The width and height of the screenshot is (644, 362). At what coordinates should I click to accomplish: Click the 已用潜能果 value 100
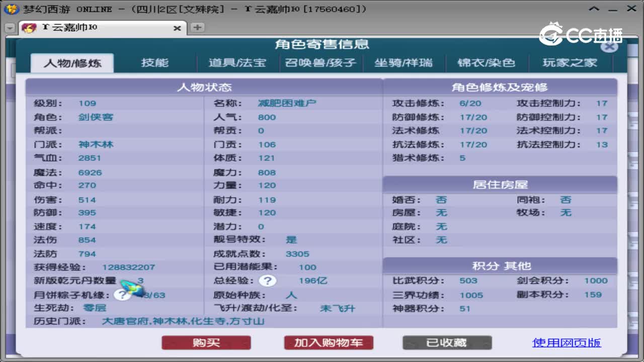point(307,267)
